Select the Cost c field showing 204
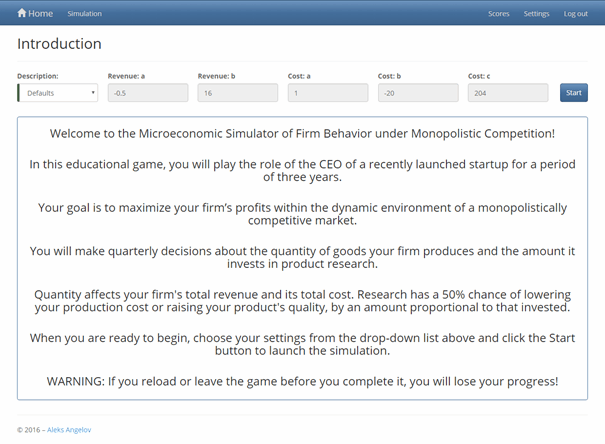 (x=508, y=93)
